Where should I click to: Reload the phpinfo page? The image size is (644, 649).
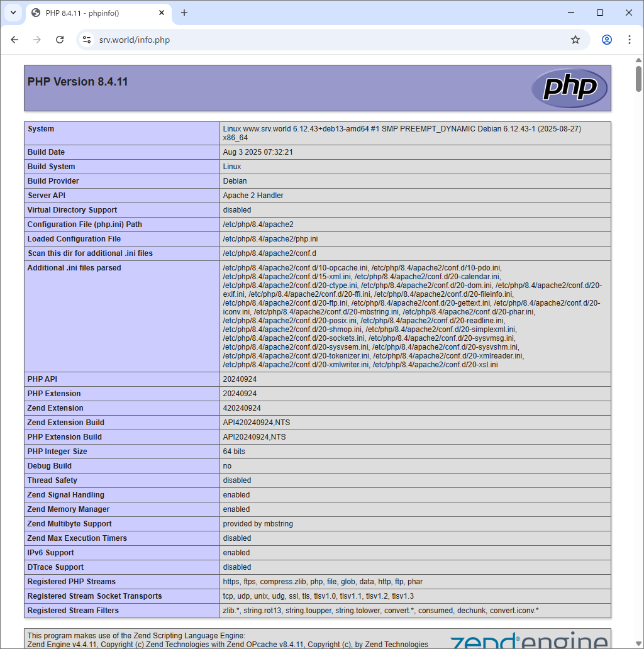point(60,40)
